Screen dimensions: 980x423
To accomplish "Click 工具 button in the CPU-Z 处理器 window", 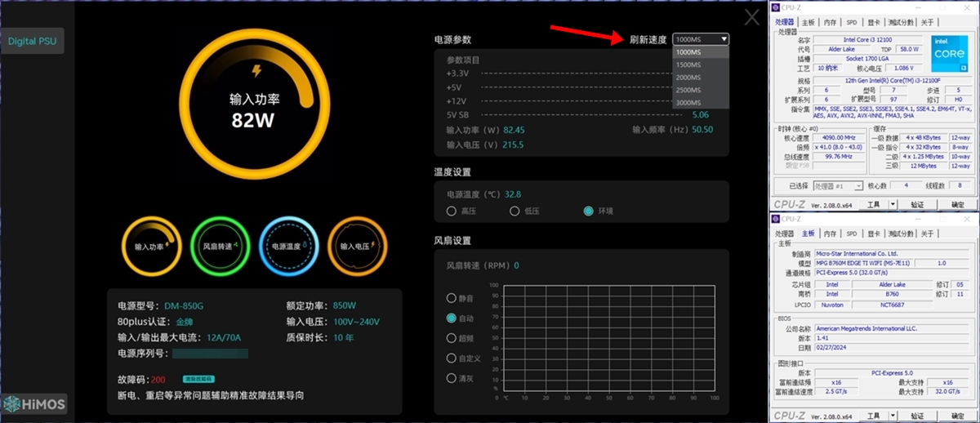I will coord(873,205).
